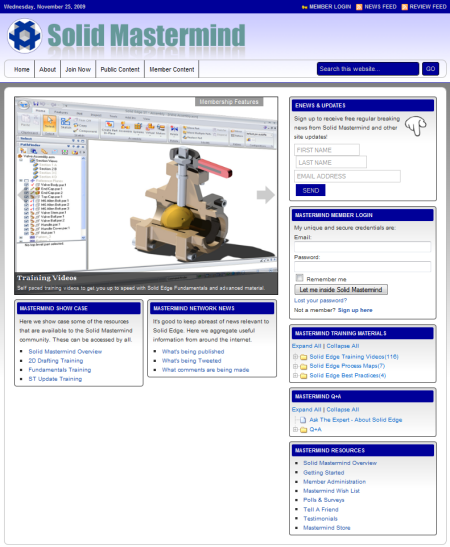Viewport: 450px width, 547px height.
Task: Open the Home menu item
Action: pos(22,69)
